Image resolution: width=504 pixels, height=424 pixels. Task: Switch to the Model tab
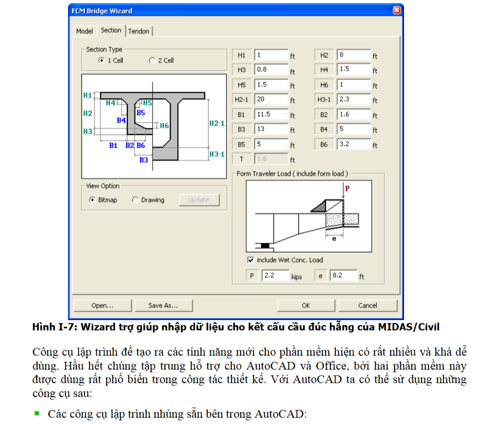(85, 31)
